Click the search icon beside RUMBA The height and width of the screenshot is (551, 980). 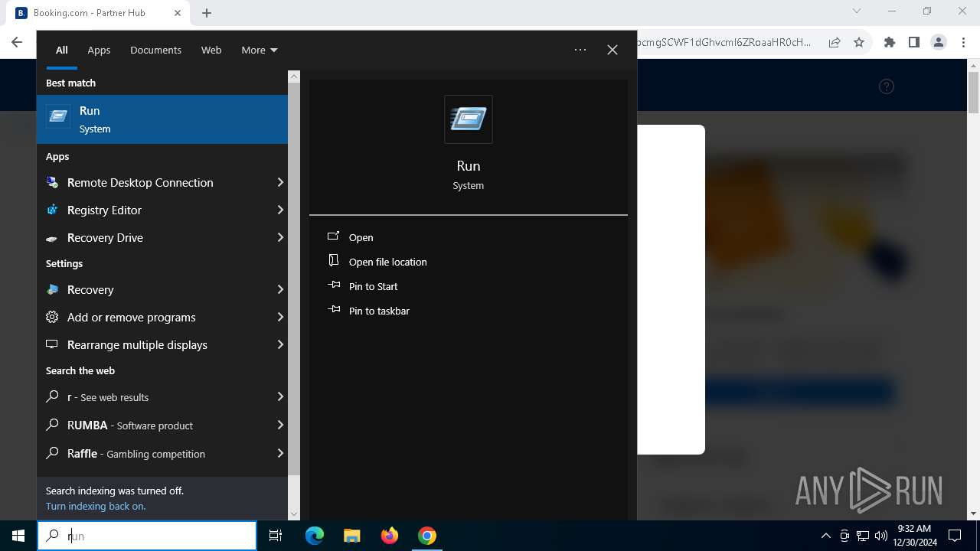(52, 425)
